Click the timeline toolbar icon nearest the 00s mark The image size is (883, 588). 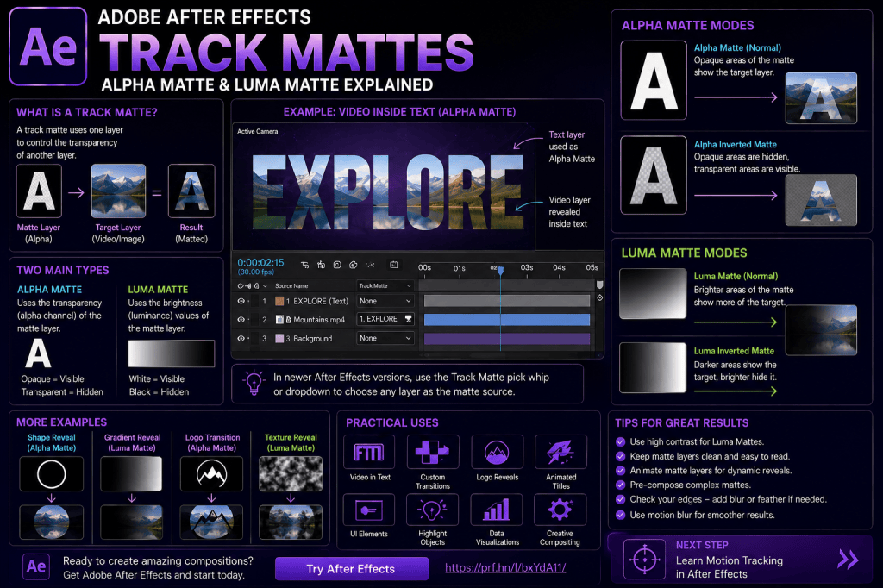[x=393, y=265]
